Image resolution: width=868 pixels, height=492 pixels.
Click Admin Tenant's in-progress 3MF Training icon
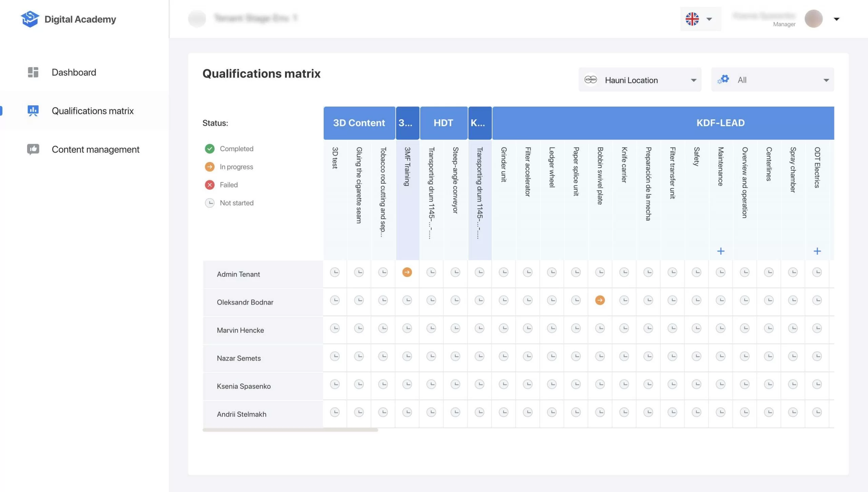407,272
